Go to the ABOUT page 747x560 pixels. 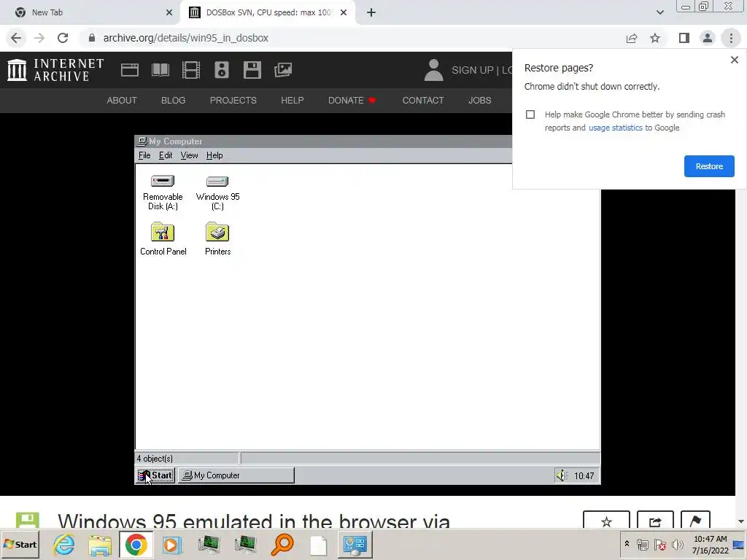[x=122, y=101]
